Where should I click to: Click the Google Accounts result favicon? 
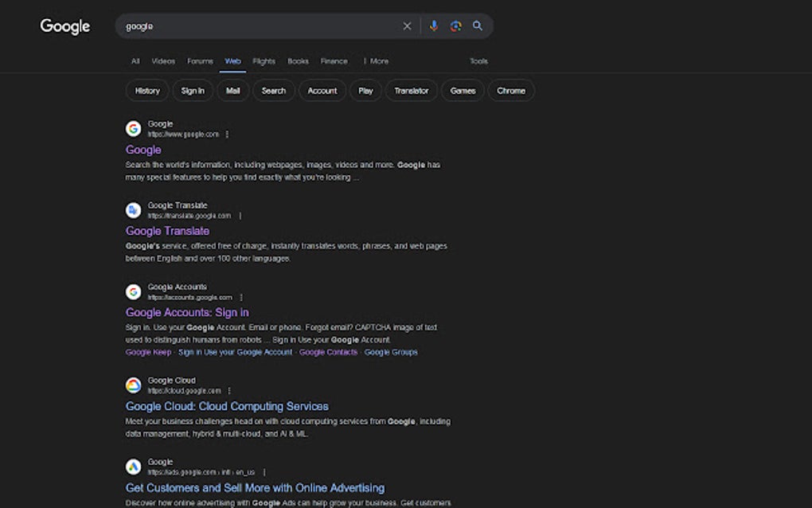[132, 291]
